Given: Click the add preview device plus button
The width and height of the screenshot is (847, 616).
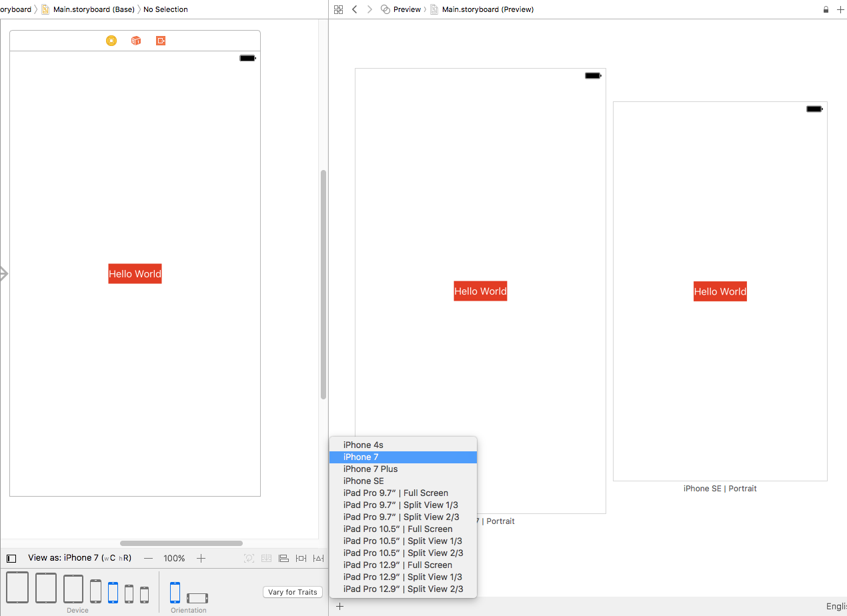Looking at the screenshot, I should click(339, 606).
